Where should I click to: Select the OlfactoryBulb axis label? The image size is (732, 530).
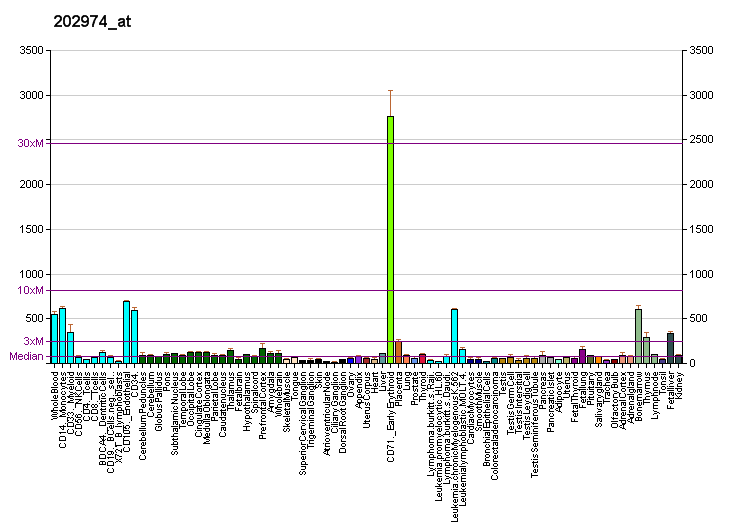click(x=614, y=400)
